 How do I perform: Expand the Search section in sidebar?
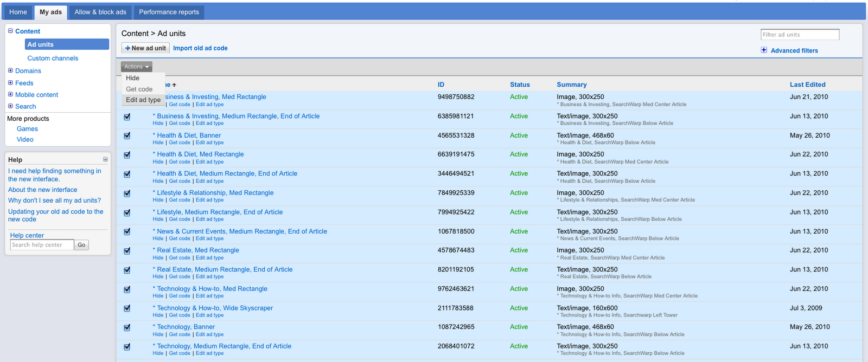pos(10,106)
